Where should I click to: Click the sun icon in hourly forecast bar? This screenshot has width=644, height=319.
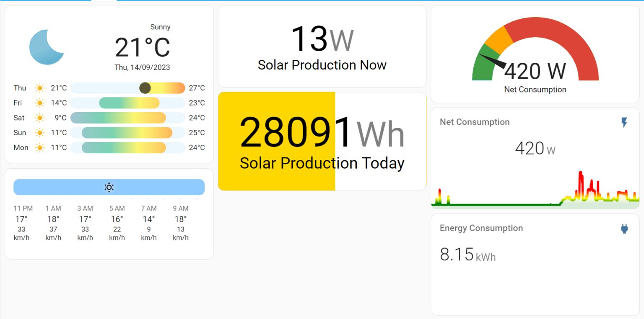pyautogui.click(x=109, y=187)
